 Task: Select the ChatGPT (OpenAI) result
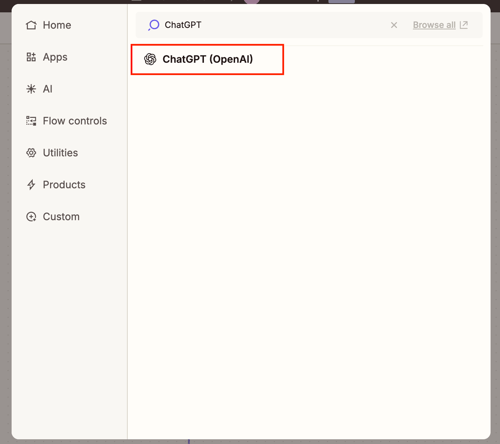207,59
